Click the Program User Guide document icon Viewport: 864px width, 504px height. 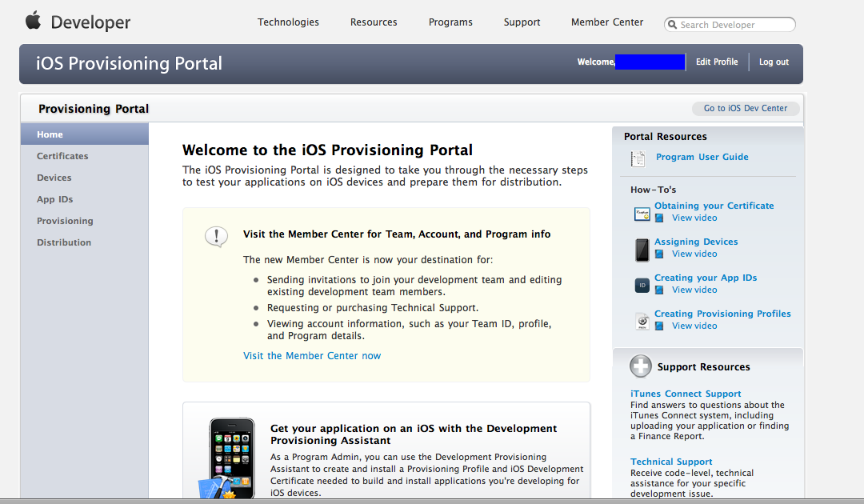point(638,158)
